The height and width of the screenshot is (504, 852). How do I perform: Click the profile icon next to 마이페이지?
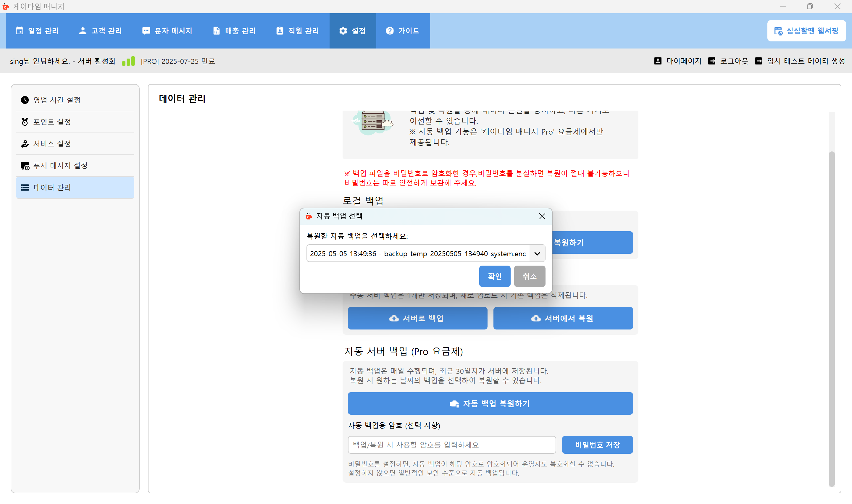pyautogui.click(x=658, y=61)
